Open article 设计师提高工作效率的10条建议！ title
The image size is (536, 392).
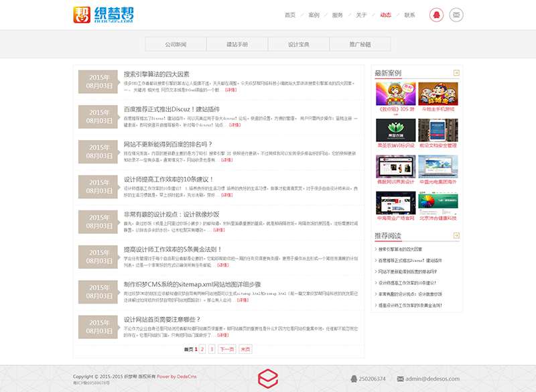point(169,180)
